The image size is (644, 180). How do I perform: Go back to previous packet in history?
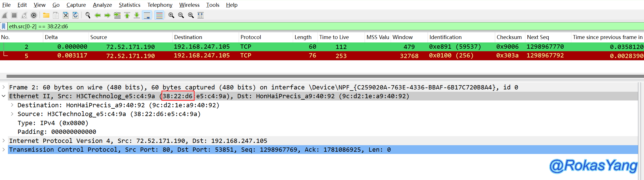pyautogui.click(x=98, y=15)
